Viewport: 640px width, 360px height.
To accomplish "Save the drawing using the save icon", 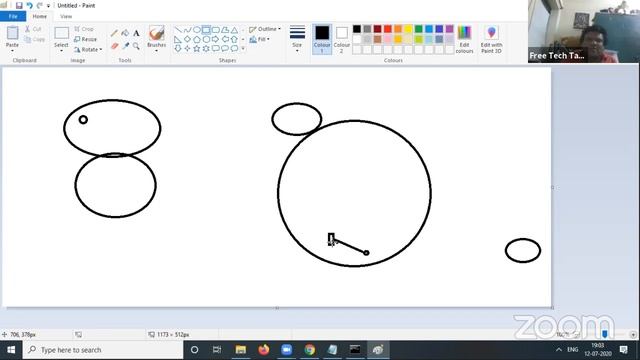I will point(19,6).
